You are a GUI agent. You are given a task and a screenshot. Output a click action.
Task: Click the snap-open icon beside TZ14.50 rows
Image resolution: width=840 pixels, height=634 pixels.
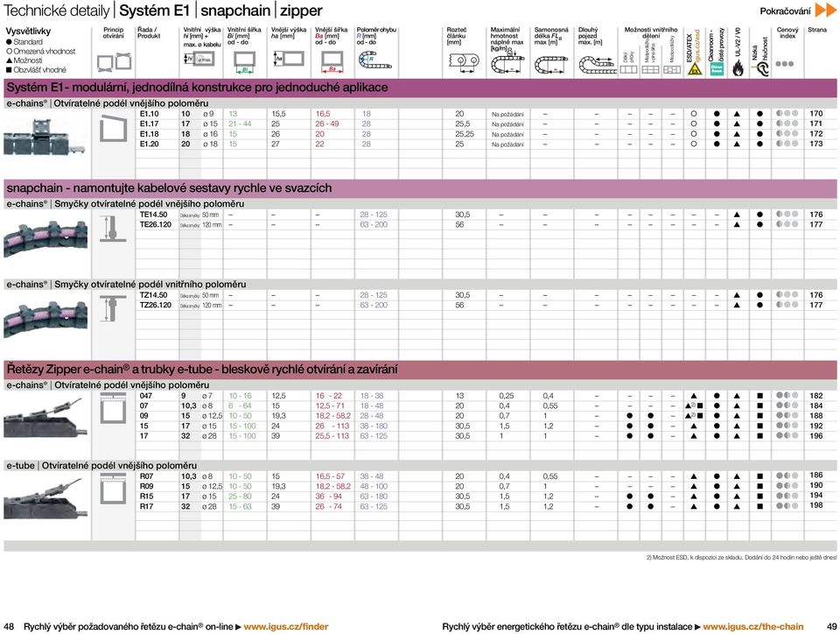pos(112,309)
